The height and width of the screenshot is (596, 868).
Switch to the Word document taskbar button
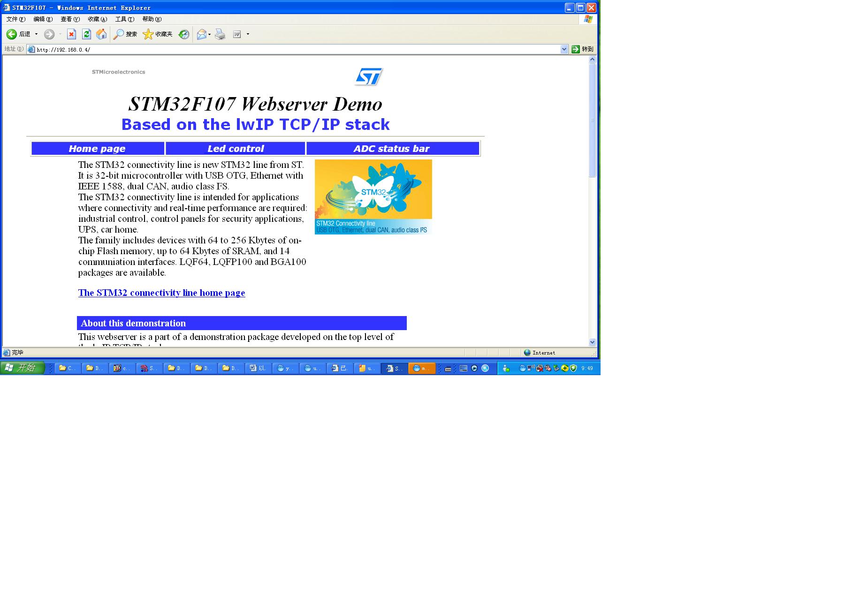click(x=258, y=369)
